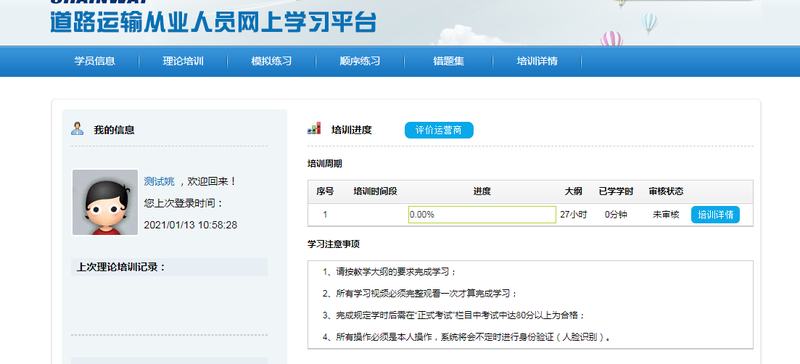800x364 pixels.
Task: Click the 0.00% progress bar
Action: pos(482,214)
